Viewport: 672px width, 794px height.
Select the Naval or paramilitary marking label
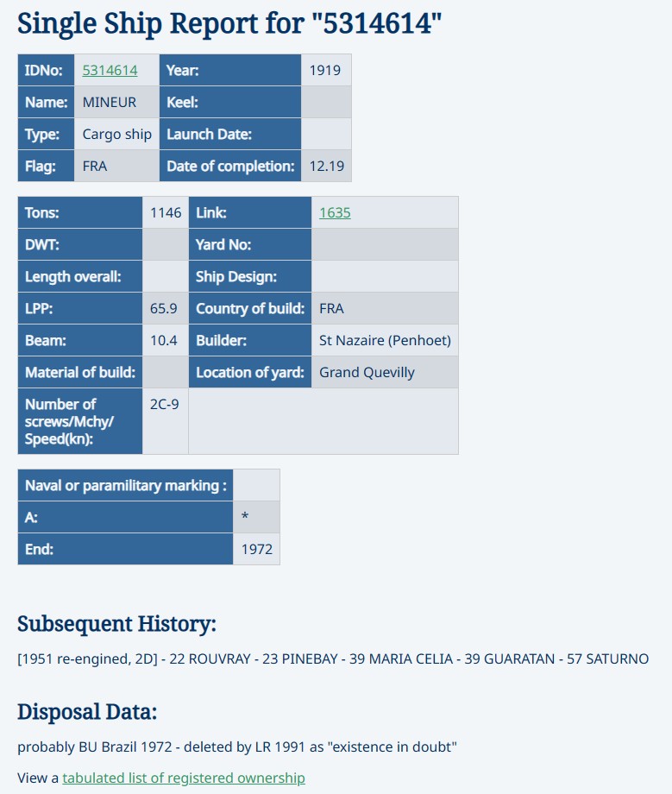(x=125, y=485)
